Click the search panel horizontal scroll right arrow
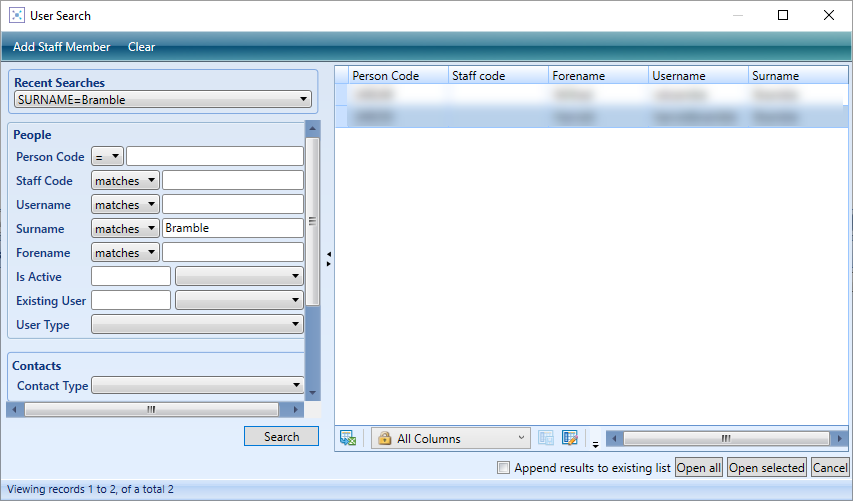This screenshot has width=853, height=501. pos(295,409)
